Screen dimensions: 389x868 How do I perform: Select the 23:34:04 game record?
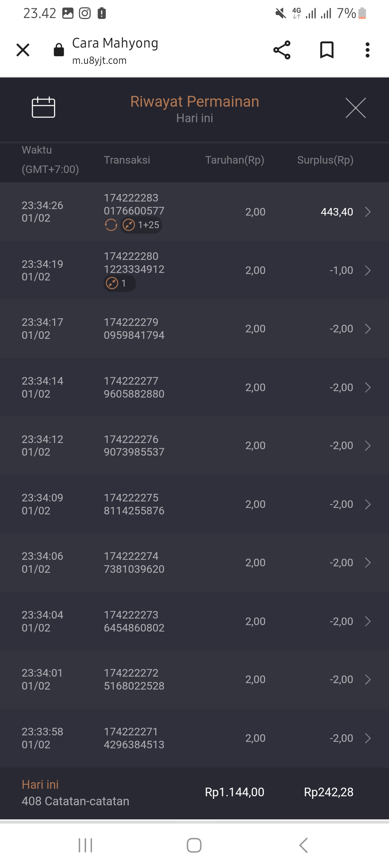coord(194,621)
